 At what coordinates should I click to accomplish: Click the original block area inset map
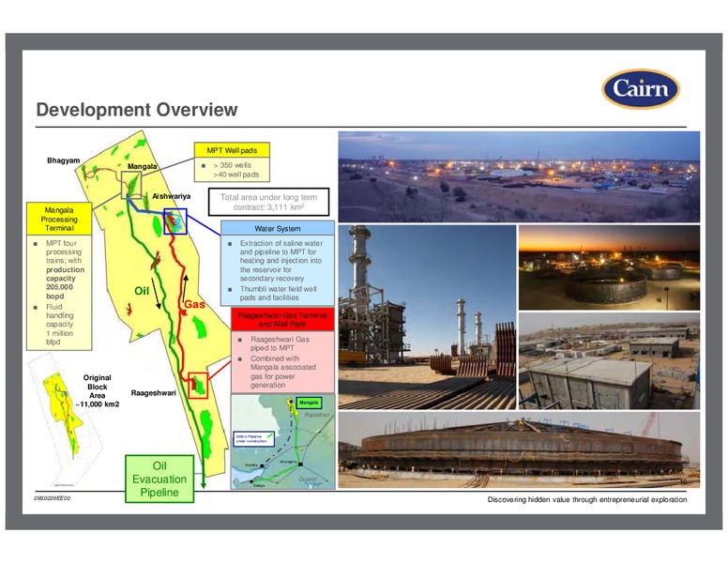click(65, 419)
